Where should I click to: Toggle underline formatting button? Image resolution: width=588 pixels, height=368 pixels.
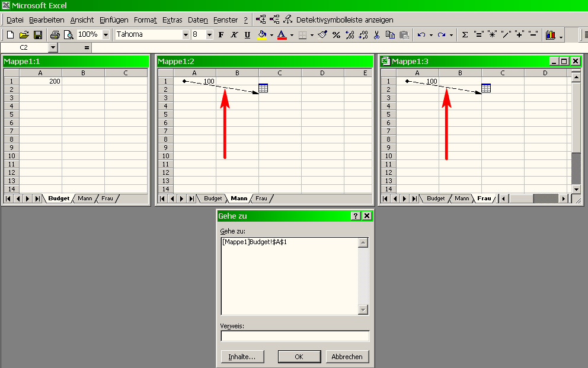(x=247, y=35)
